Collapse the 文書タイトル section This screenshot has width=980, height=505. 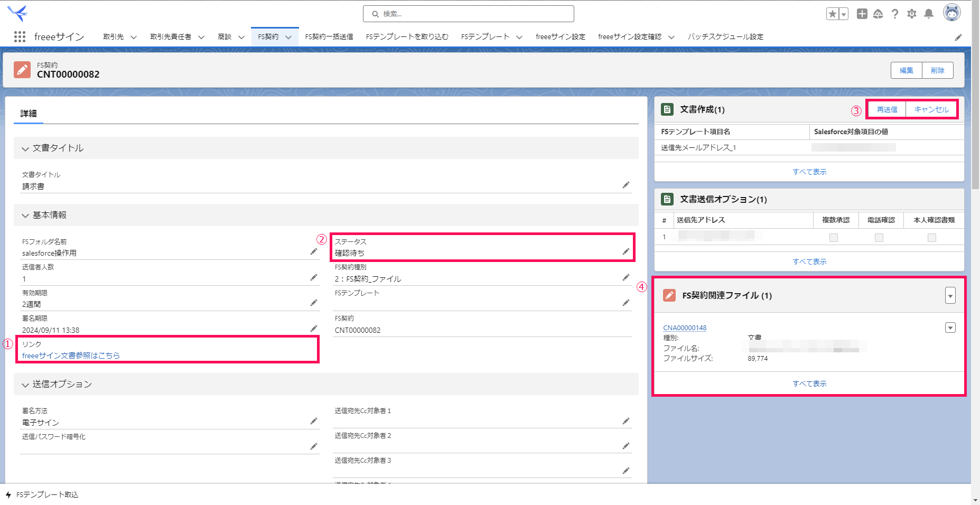tap(25, 148)
